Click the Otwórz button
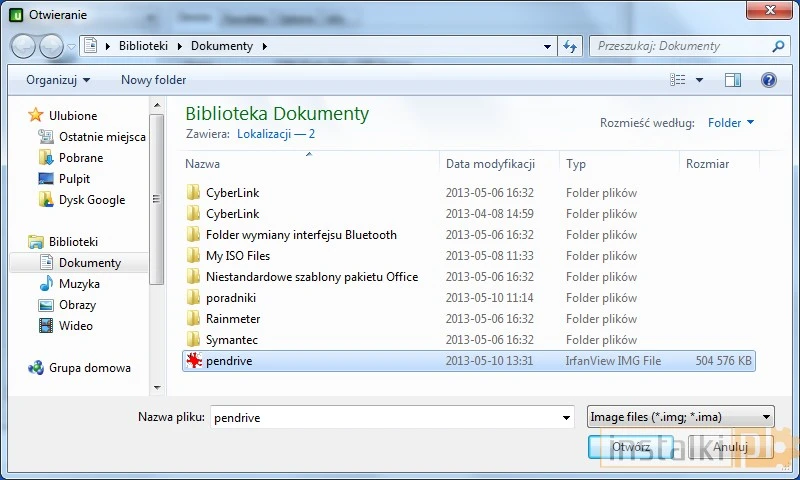800x480 pixels. [631, 447]
